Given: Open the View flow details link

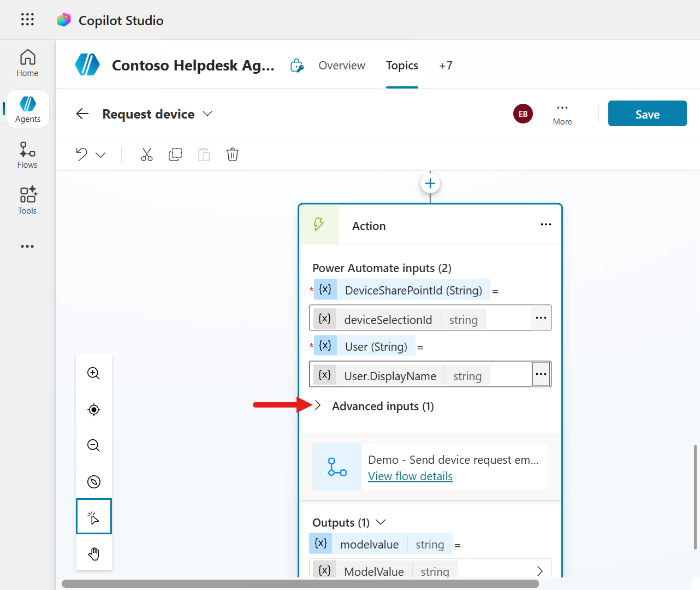Looking at the screenshot, I should pos(410,476).
